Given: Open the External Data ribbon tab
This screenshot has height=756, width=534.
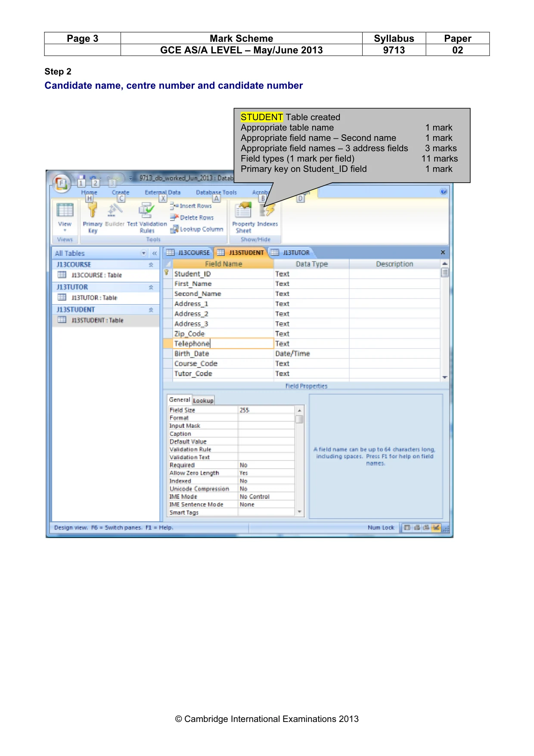Looking at the screenshot, I should click(162, 192).
